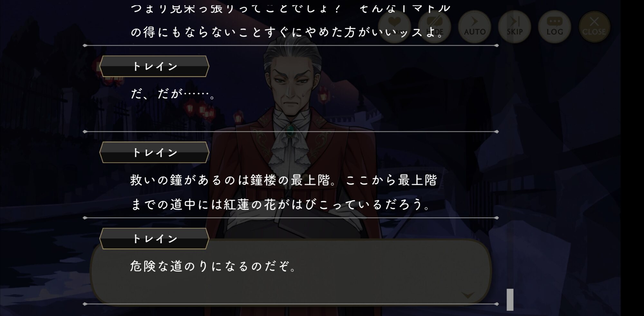The image size is (644, 316).
Task: Hide the dialogue window with HIDE
Action: 434,26
